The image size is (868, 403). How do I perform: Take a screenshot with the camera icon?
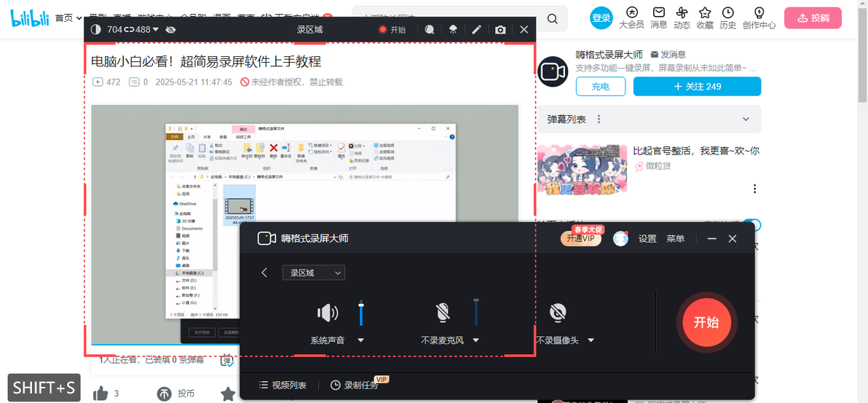pos(500,30)
